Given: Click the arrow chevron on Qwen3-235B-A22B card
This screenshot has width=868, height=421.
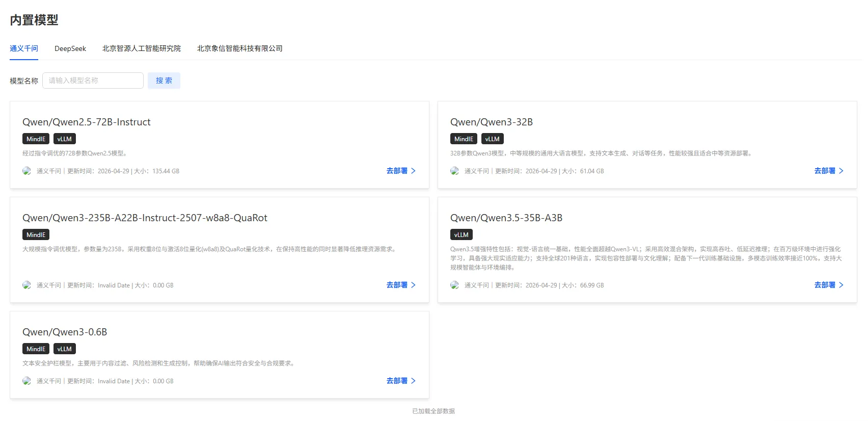Looking at the screenshot, I should pyautogui.click(x=413, y=285).
